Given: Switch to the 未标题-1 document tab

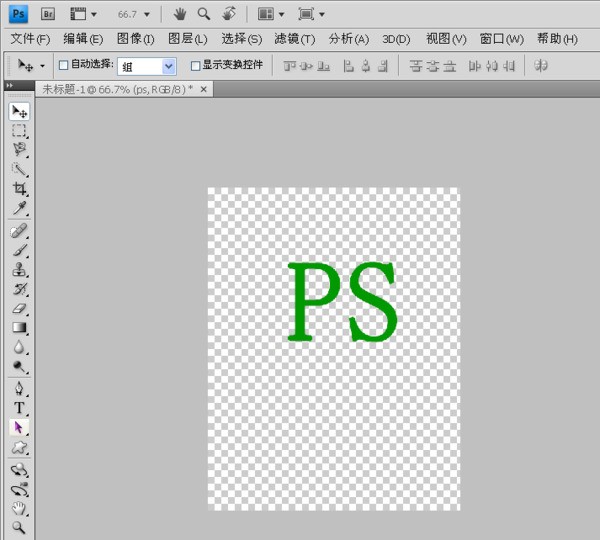Looking at the screenshot, I should [x=117, y=90].
